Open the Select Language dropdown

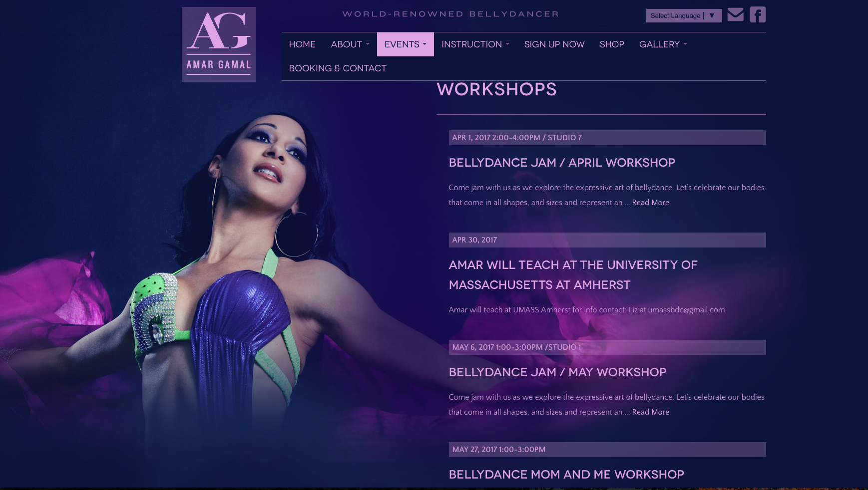point(684,15)
